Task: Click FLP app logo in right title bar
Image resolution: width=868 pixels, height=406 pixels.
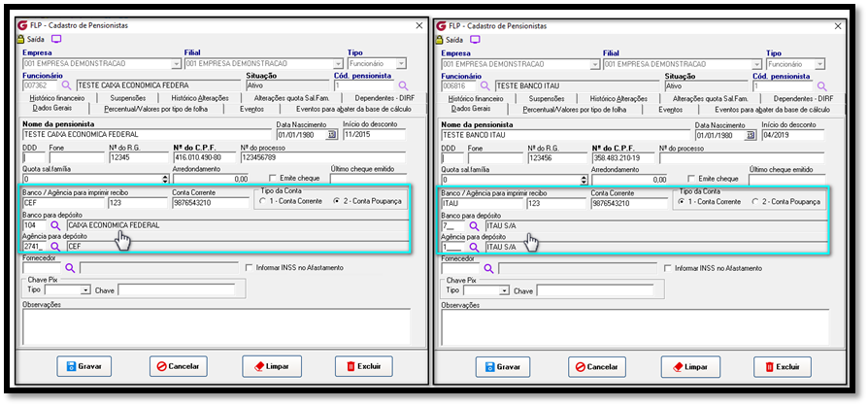Action: pyautogui.click(x=441, y=25)
